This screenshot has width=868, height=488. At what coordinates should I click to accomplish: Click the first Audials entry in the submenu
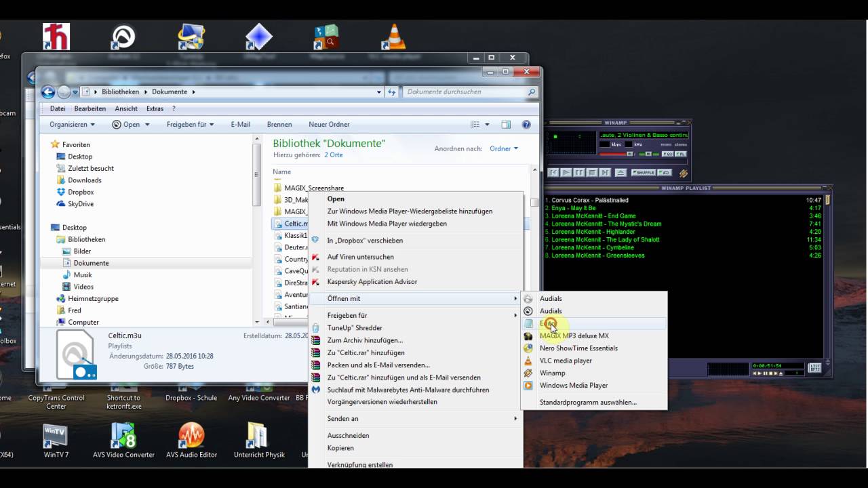pyautogui.click(x=594, y=298)
